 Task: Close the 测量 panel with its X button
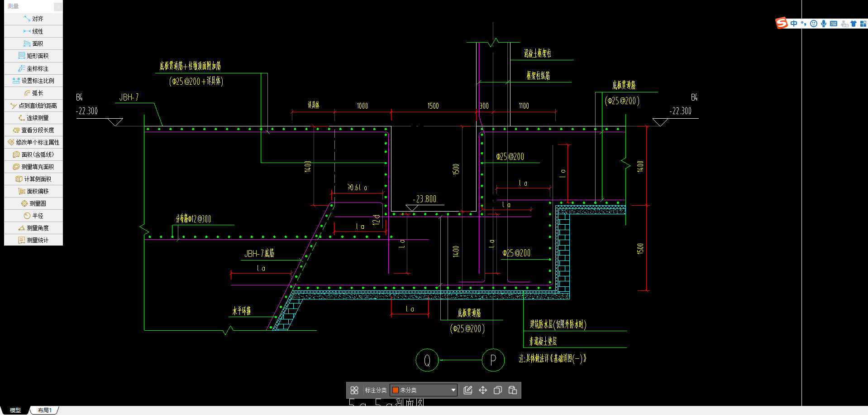(58, 6)
